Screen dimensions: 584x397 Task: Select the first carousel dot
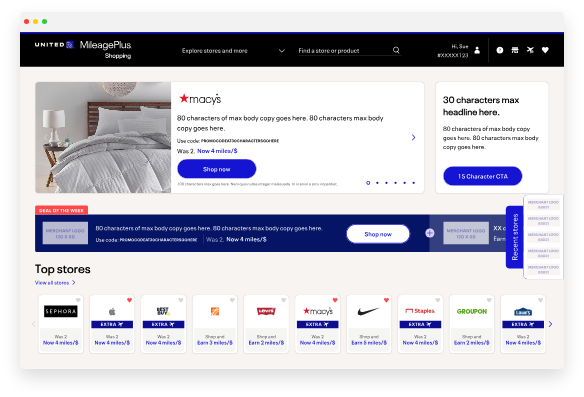pyautogui.click(x=368, y=183)
